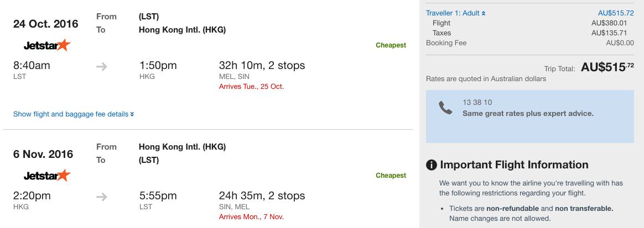Viewport: 644px width, 228px height.
Task: Click the 32h 10m, 2 stops duration
Action: [262, 65]
